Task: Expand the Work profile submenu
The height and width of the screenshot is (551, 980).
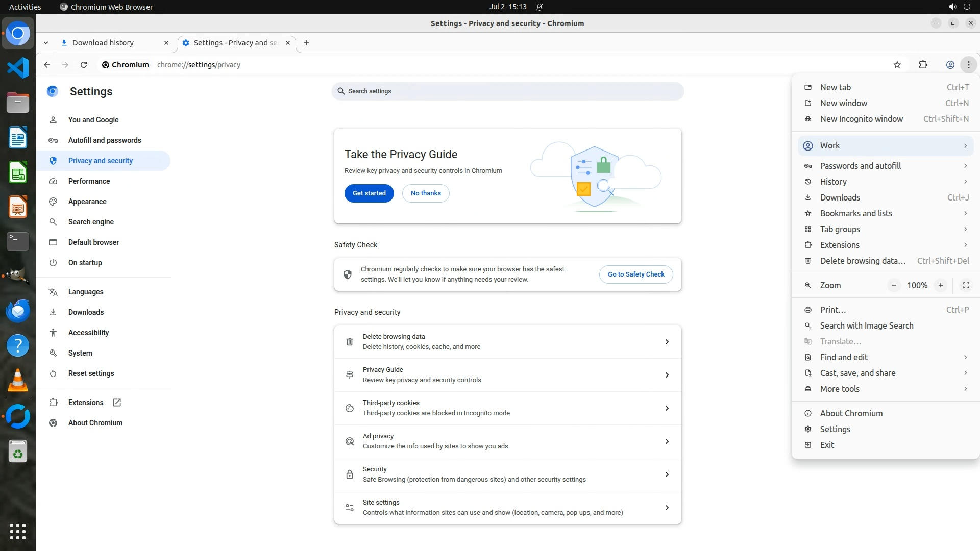Action: click(x=886, y=146)
